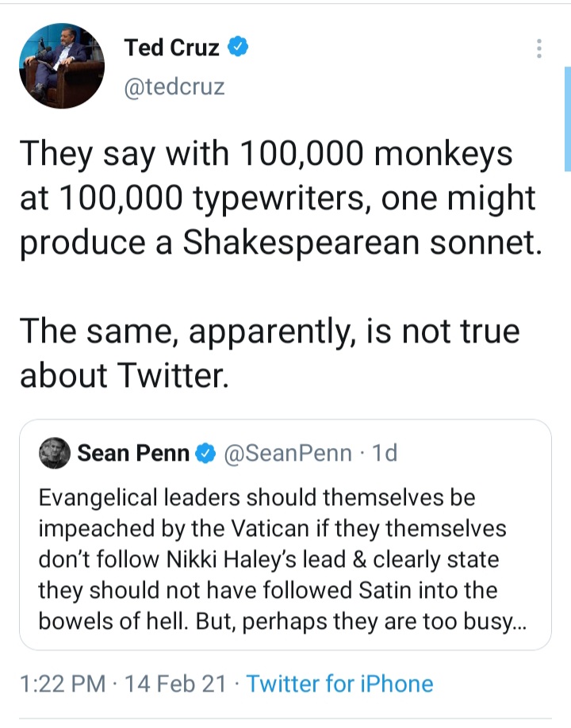Click the monkeys and typewriters tweet text
The width and height of the screenshot is (571, 728).
click(281, 199)
